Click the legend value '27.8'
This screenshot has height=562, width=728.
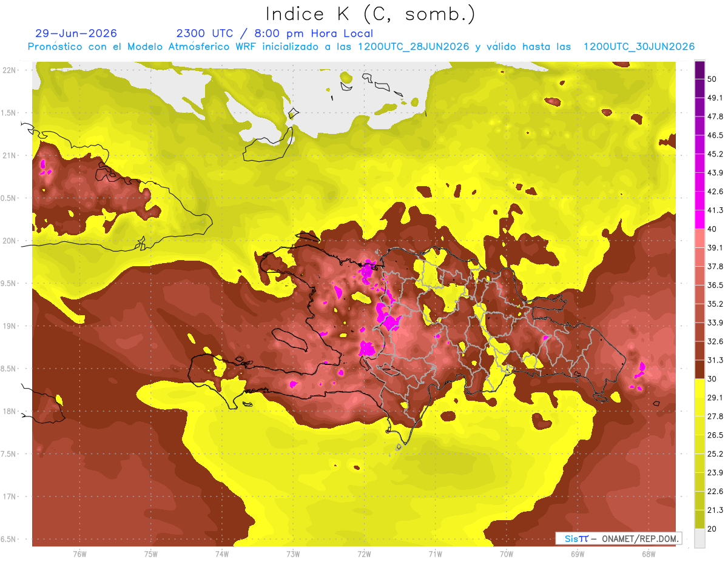pyautogui.click(x=715, y=416)
